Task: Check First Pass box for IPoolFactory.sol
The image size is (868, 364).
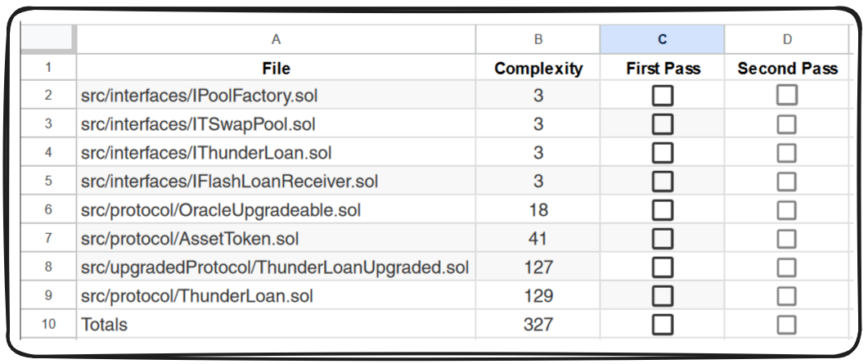Action: click(x=663, y=96)
